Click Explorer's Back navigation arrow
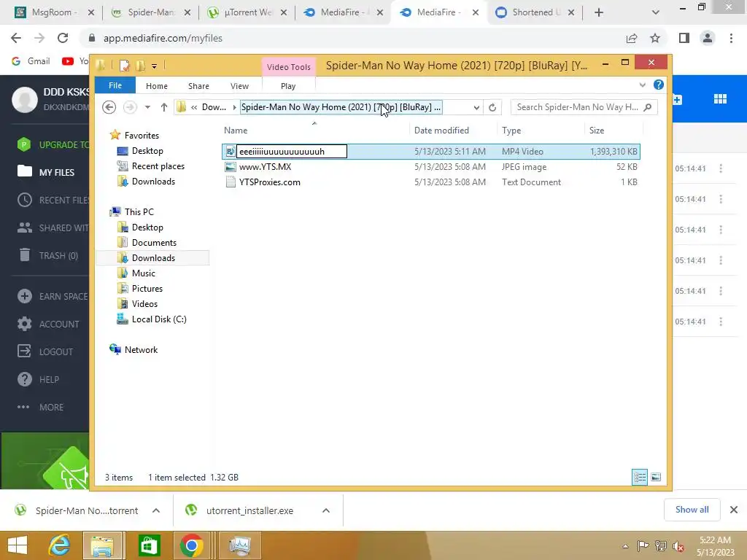Image resolution: width=747 pixels, height=560 pixels. point(109,107)
